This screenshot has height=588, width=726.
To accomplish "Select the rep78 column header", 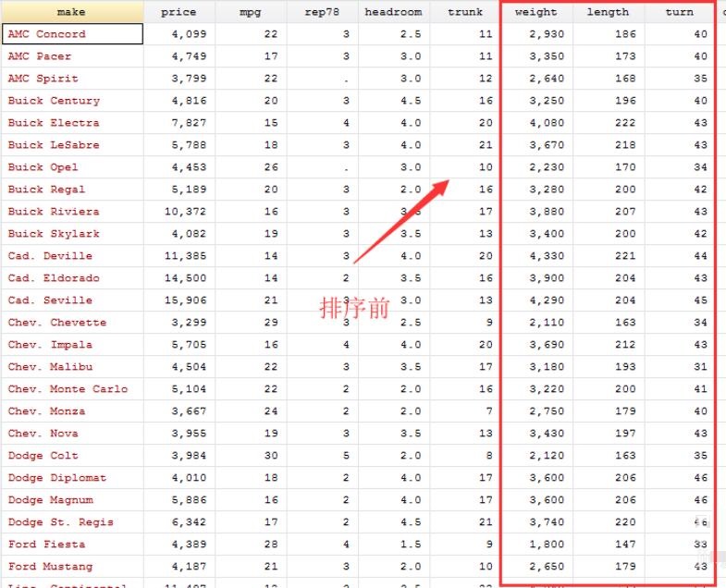I will (322, 12).
